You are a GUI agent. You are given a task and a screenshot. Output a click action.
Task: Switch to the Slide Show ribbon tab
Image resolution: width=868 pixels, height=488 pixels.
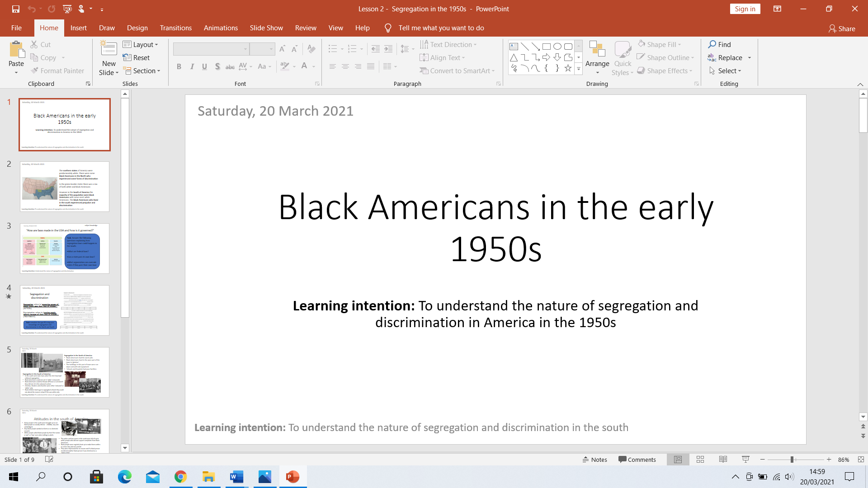coord(266,28)
